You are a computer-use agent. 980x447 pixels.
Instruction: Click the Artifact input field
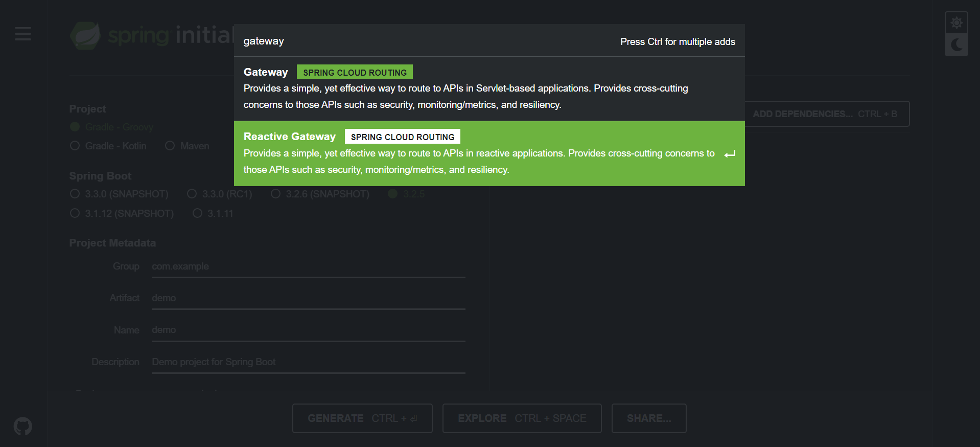click(x=308, y=298)
